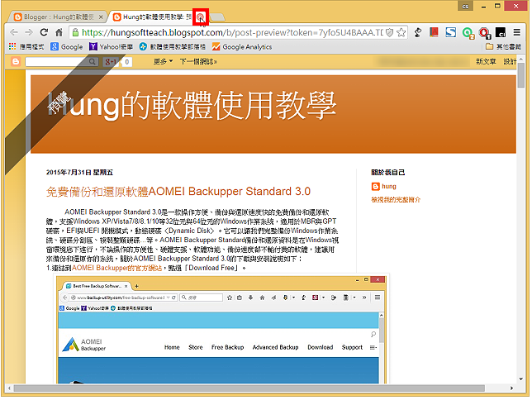Image resolution: width=532 pixels, height=400 pixels.
Task: Click the vertical scrollbar up arrow
Action: [x=520, y=59]
